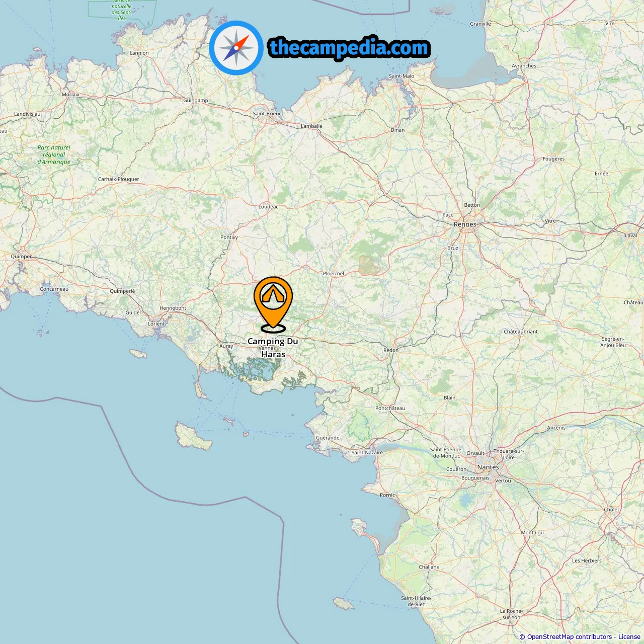Click the Fougères town label
This screenshot has height=644, width=644.
coord(553,158)
